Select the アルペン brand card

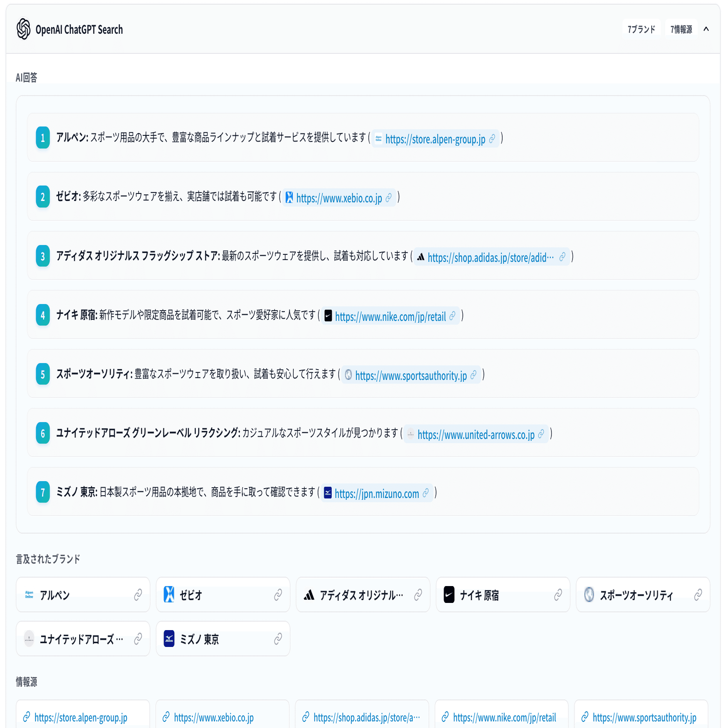click(83, 594)
